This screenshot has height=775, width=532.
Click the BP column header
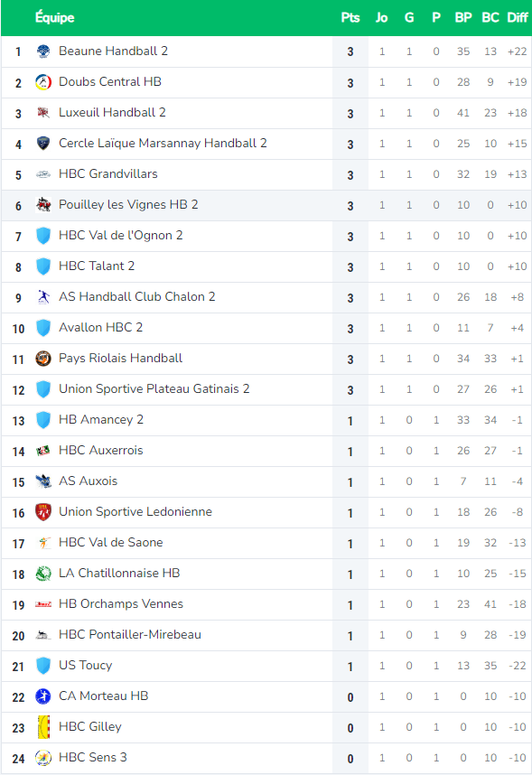point(462,18)
